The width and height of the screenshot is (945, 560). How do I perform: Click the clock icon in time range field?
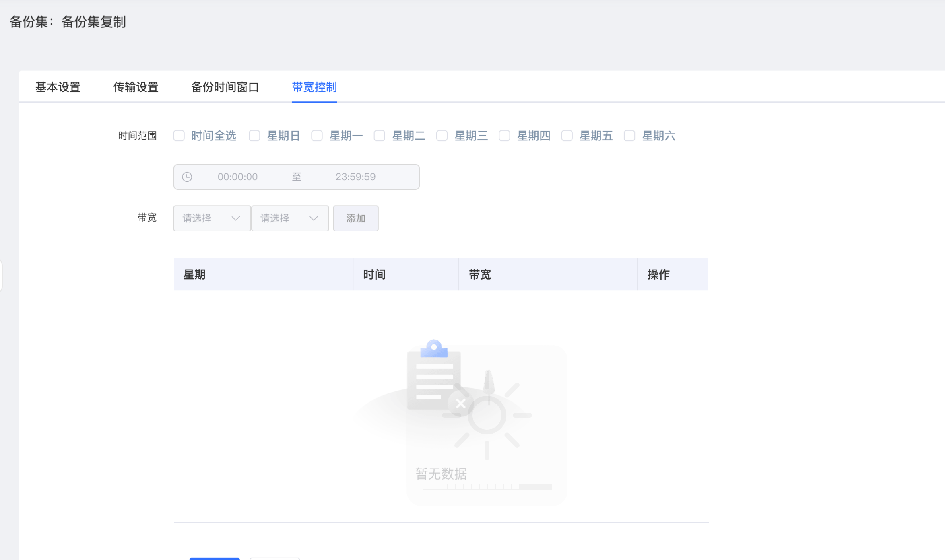coord(187,177)
